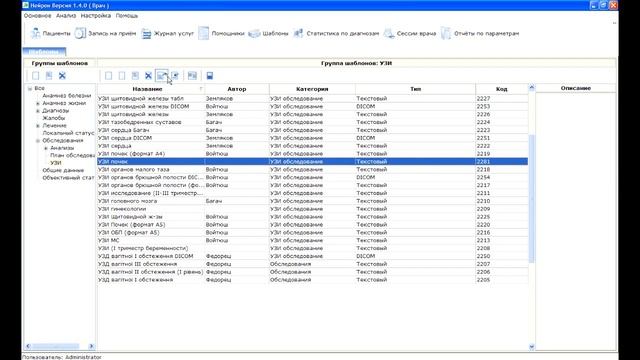Select the row УЗИ тазобедренных суставов
Screen dimensions: 640x360
point(312,122)
